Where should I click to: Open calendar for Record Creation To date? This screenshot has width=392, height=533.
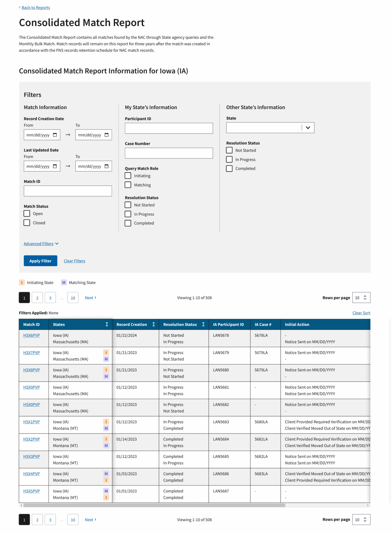106,135
